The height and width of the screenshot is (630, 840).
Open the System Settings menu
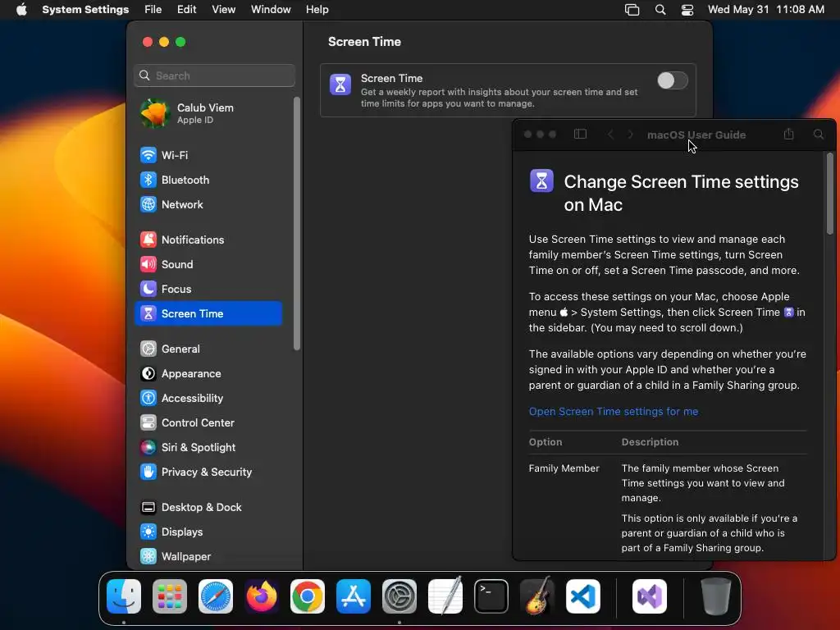85,10
